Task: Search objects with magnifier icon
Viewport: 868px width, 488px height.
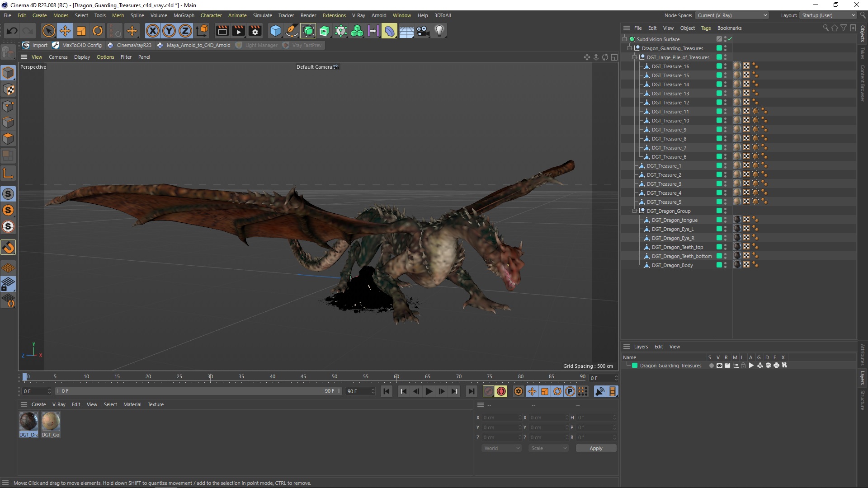Action: click(826, 28)
